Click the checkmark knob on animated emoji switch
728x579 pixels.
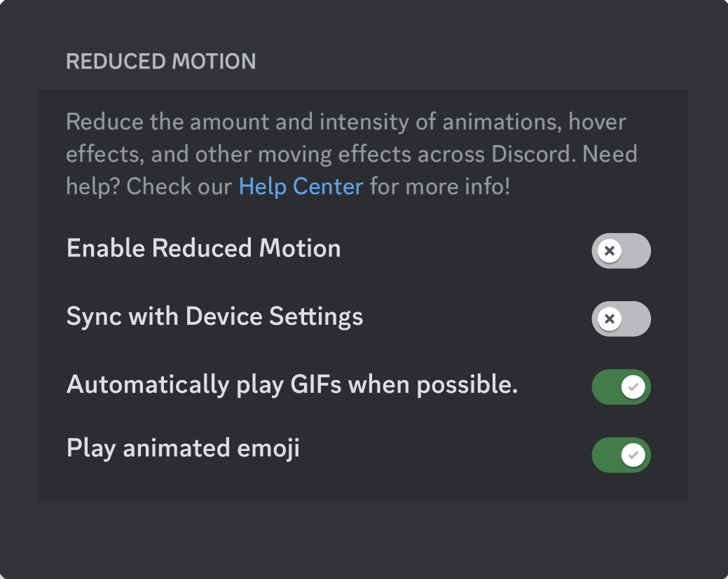point(633,456)
